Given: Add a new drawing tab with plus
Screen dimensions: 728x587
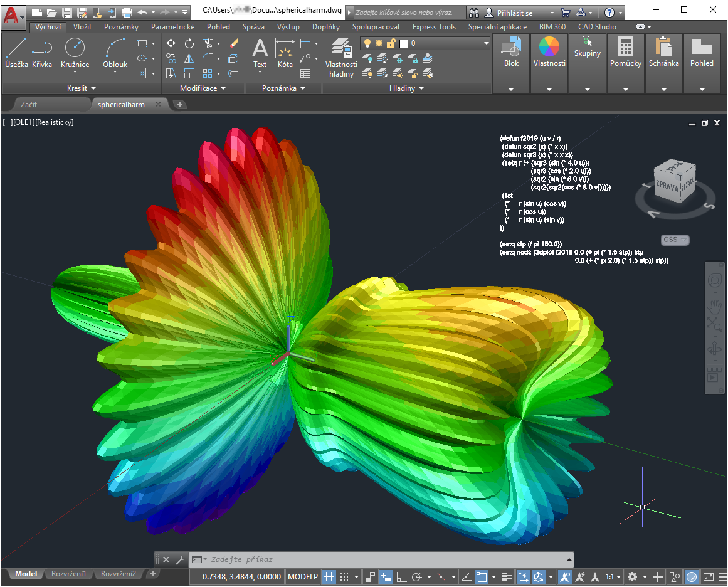Looking at the screenshot, I should [180, 105].
